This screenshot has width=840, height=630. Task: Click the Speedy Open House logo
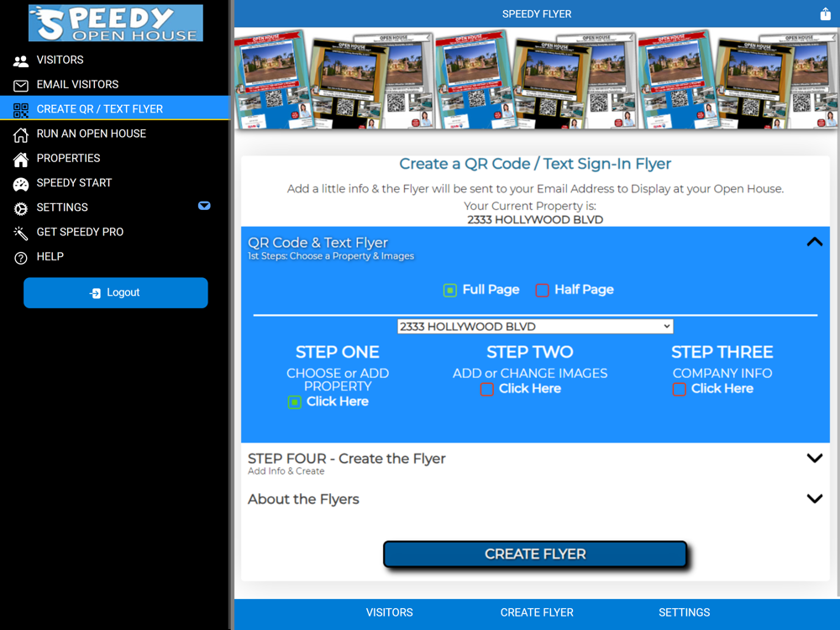coord(116,23)
